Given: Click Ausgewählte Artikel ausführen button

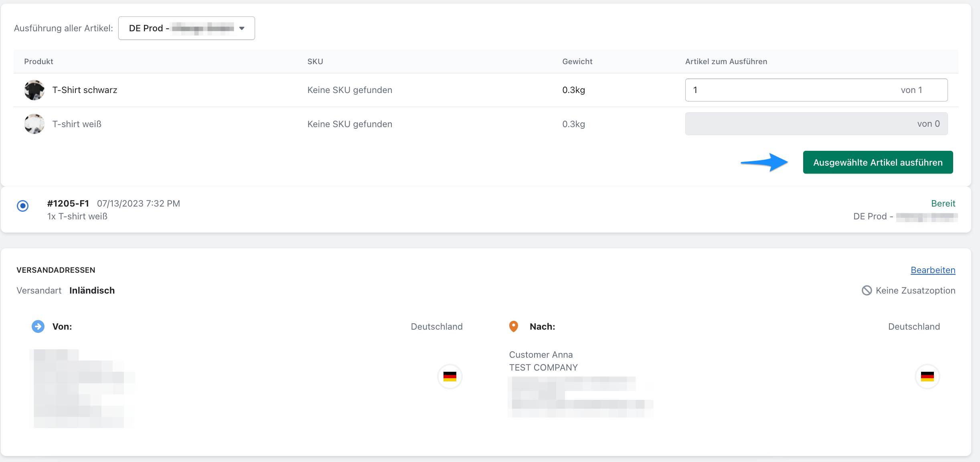Looking at the screenshot, I should pyautogui.click(x=878, y=162).
